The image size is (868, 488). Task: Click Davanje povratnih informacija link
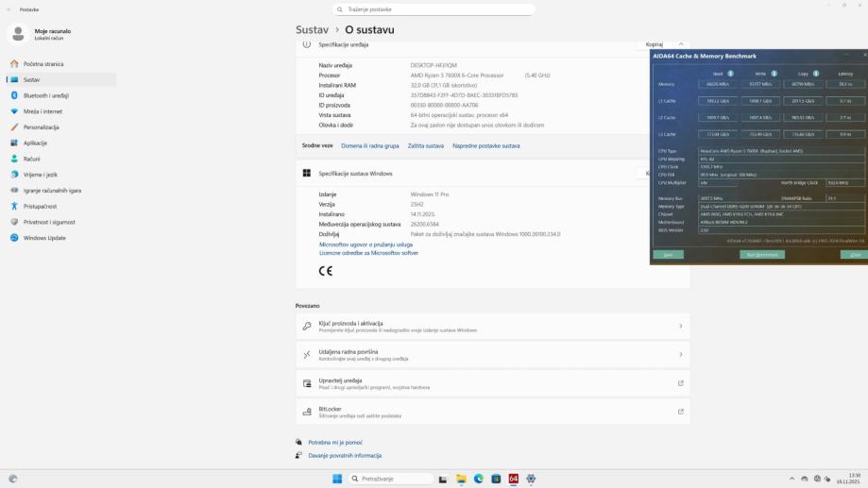click(345, 456)
